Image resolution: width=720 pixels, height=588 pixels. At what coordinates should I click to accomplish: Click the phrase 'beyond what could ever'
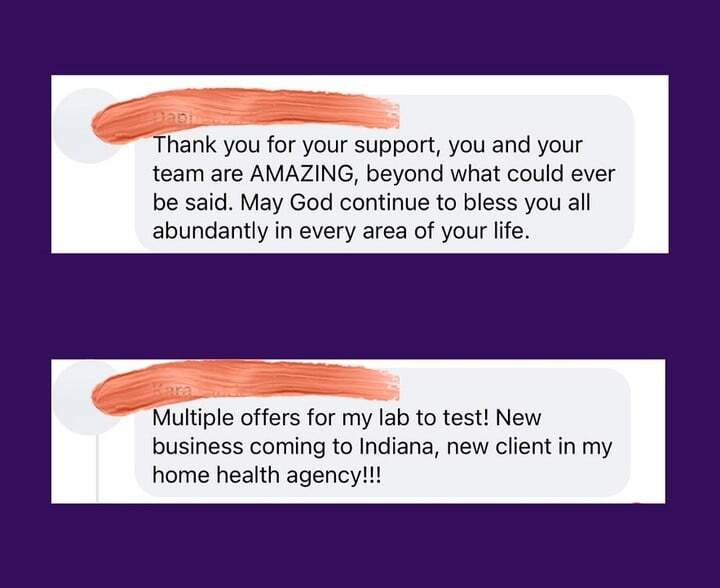490,174
